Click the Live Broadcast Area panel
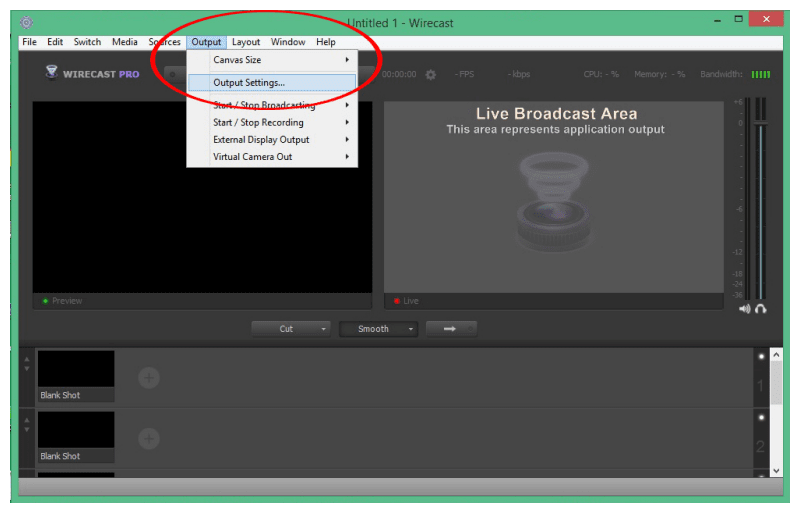801x514 pixels. click(554, 197)
